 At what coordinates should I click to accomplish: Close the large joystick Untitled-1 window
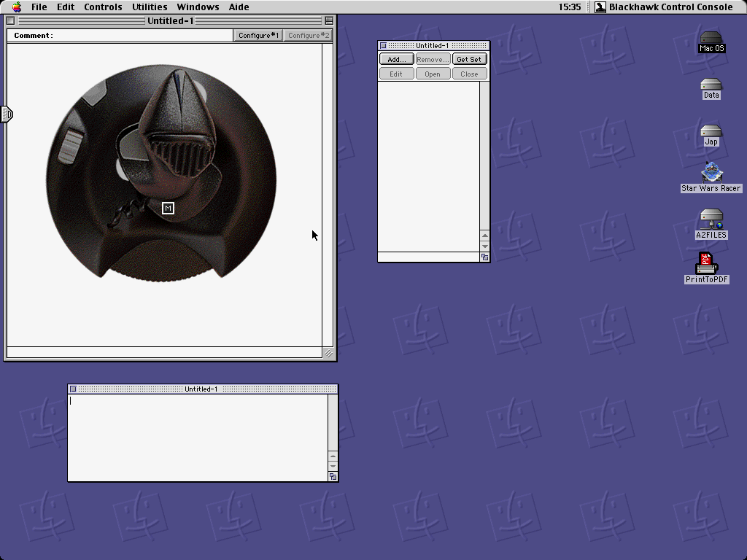[x=10, y=20]
